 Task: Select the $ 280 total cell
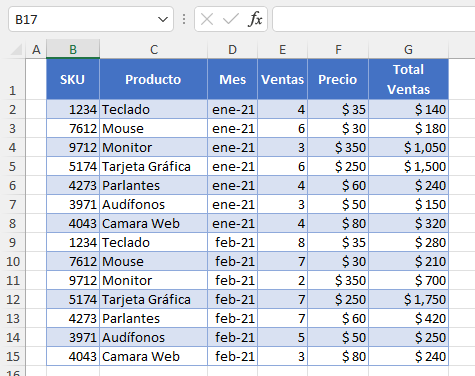pyautogui.click(x=408, y=242)
